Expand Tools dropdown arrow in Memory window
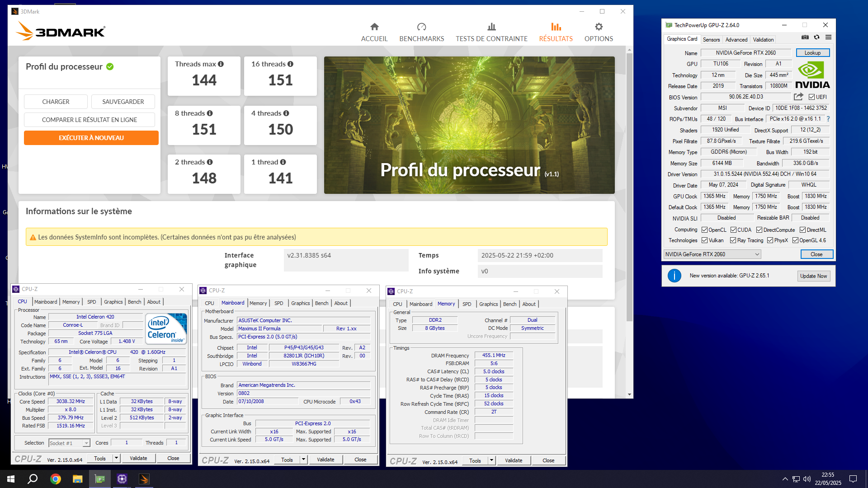868x488 pixels. click(491, 460)
